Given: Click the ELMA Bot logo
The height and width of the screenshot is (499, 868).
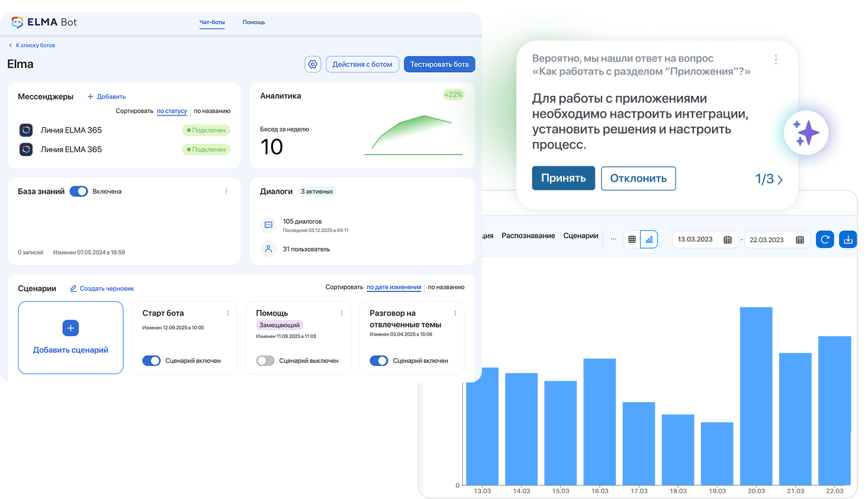Looking at the screenshot, I should (x=44, y=22).
